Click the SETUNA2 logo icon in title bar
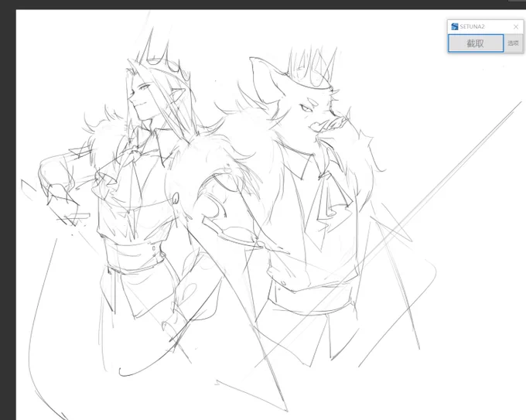This screenshot has width=526, height=420. click(455, 26)
